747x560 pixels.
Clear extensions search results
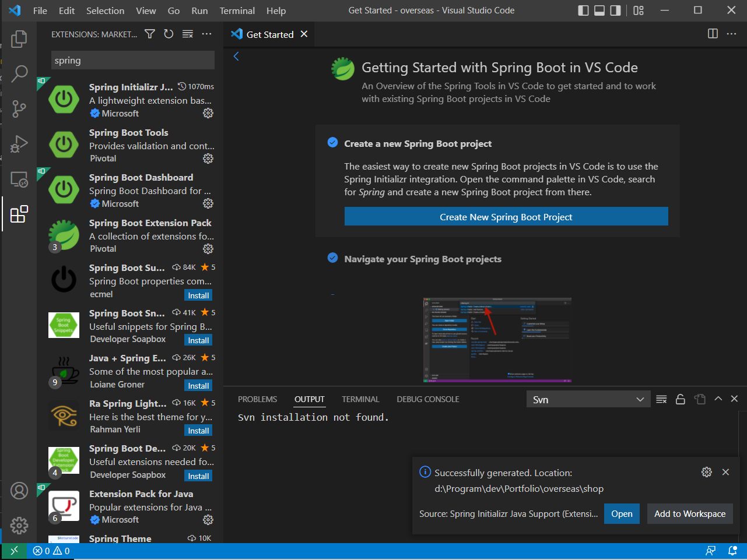(x=188, y=34)
